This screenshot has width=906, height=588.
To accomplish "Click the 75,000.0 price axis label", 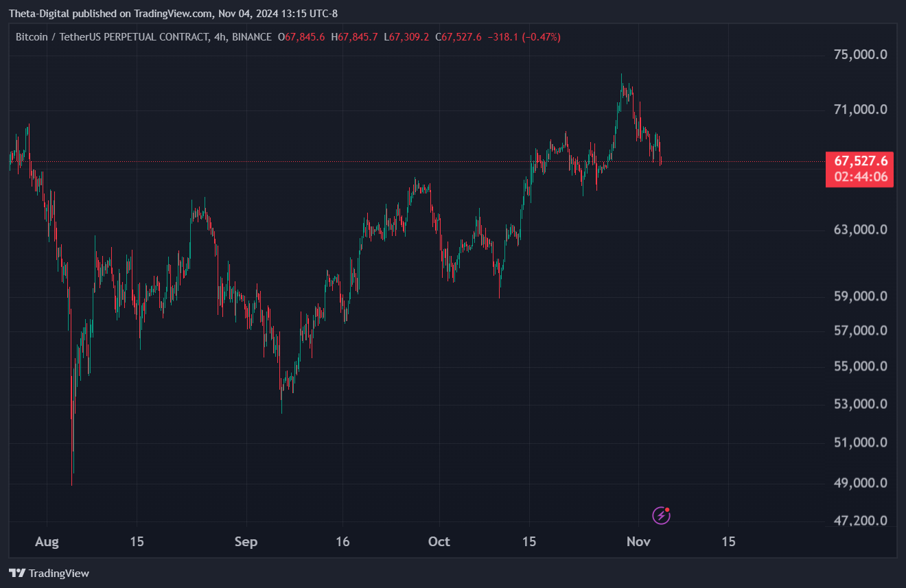I will (859, 55).
